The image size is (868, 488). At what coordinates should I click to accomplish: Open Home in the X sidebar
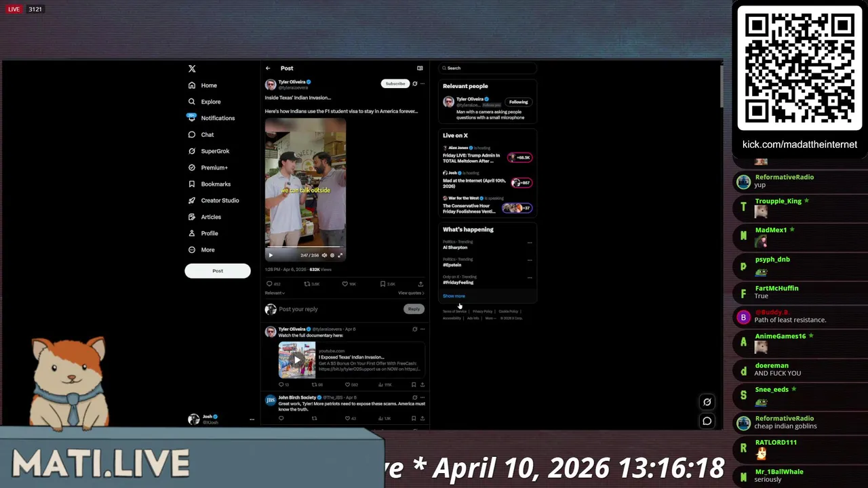(x=203, y=85)
